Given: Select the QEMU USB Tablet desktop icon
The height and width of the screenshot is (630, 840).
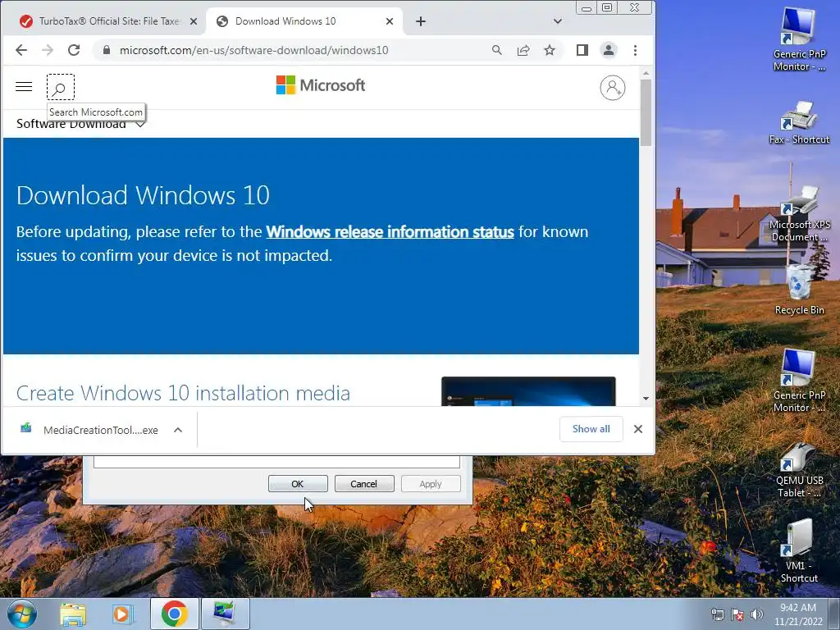Looking at the screenshot, I should click(x=799, y=470).
